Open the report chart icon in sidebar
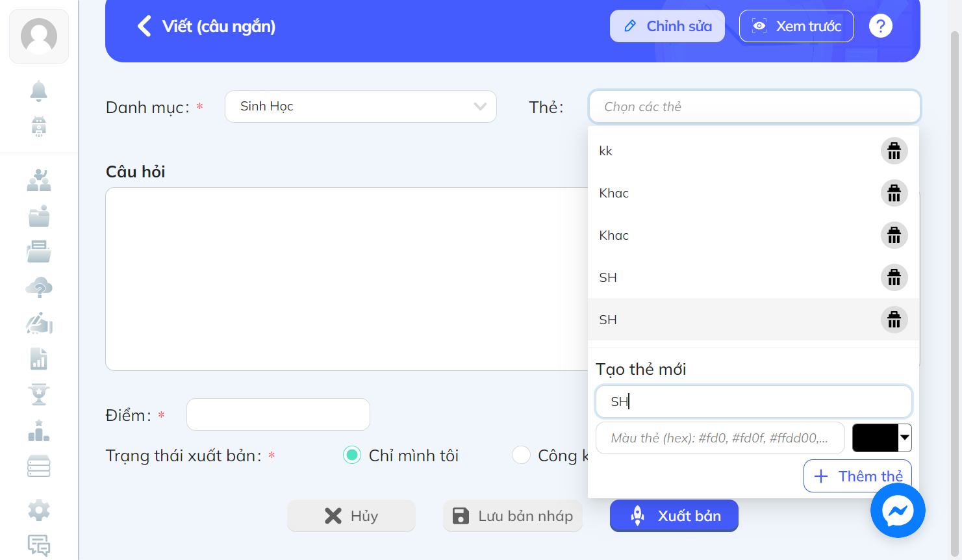 tap(39, 359)
